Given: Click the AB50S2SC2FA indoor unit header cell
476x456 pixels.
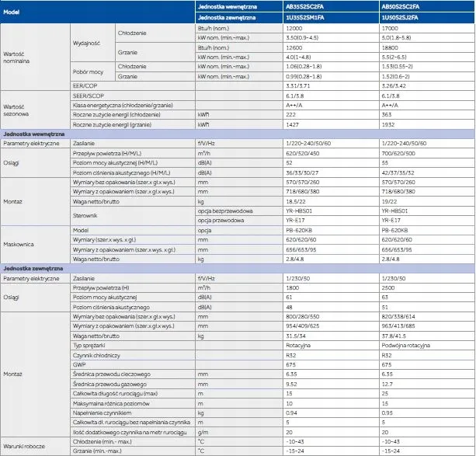Looking at the screenshot, I should coord(427,6).
